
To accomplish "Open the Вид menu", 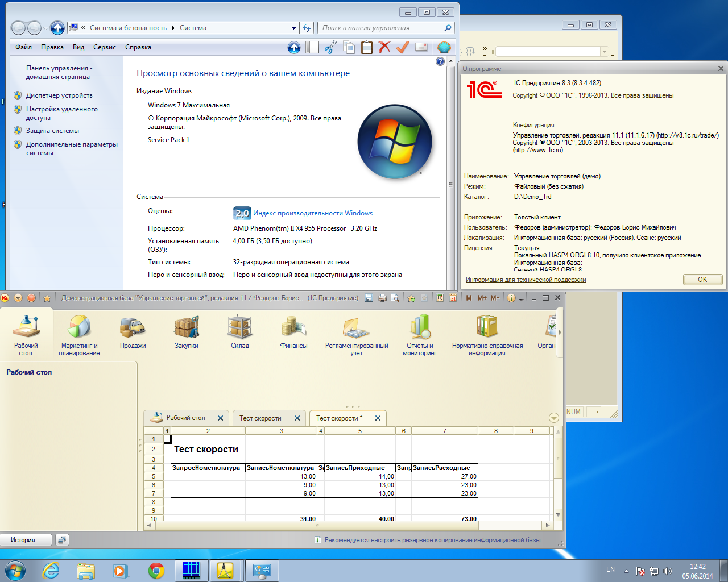I will tap(78, 47).
